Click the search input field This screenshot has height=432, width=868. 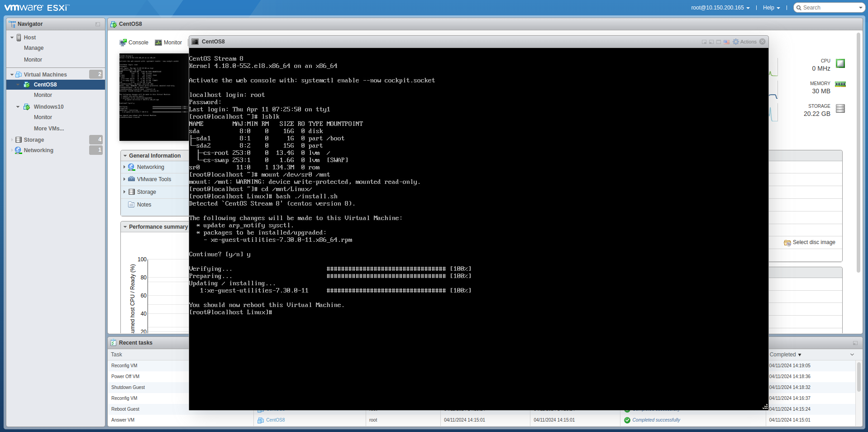pyautogui.click(x=830, y=8)
